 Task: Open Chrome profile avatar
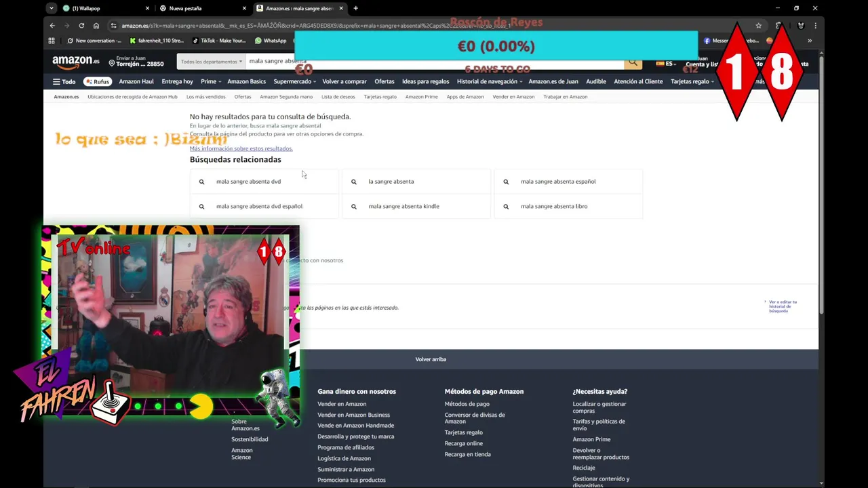click(x=801, y=26)
